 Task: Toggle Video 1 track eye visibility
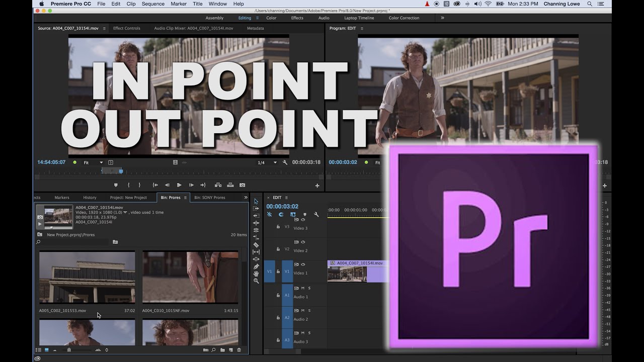point(303,264)
